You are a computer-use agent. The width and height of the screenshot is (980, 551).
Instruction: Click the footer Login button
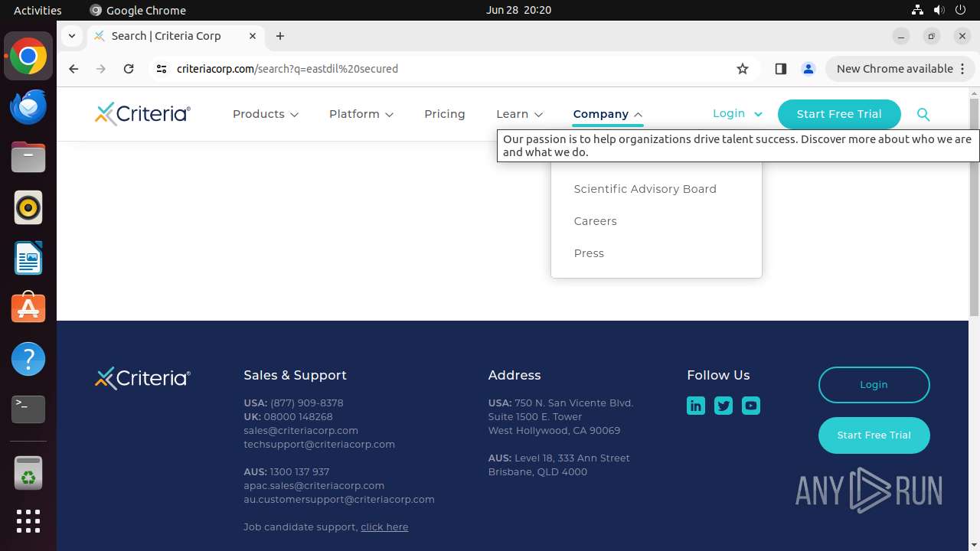(x=874, y=385)
